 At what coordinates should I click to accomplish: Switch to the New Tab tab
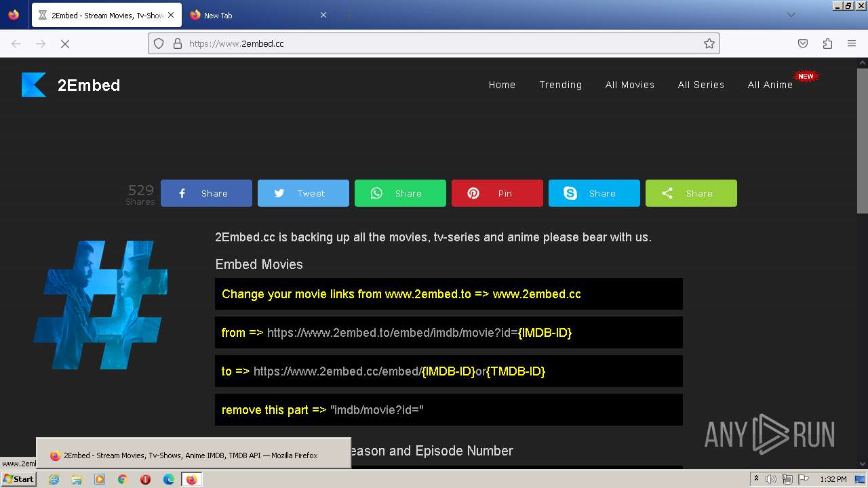pos(258,15)
